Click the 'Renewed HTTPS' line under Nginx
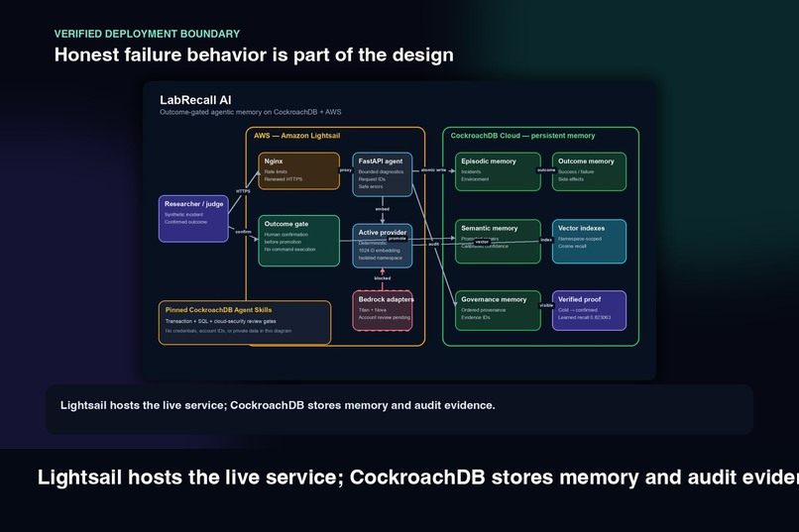This screenshot has height=532, width=799. point(283,179)
